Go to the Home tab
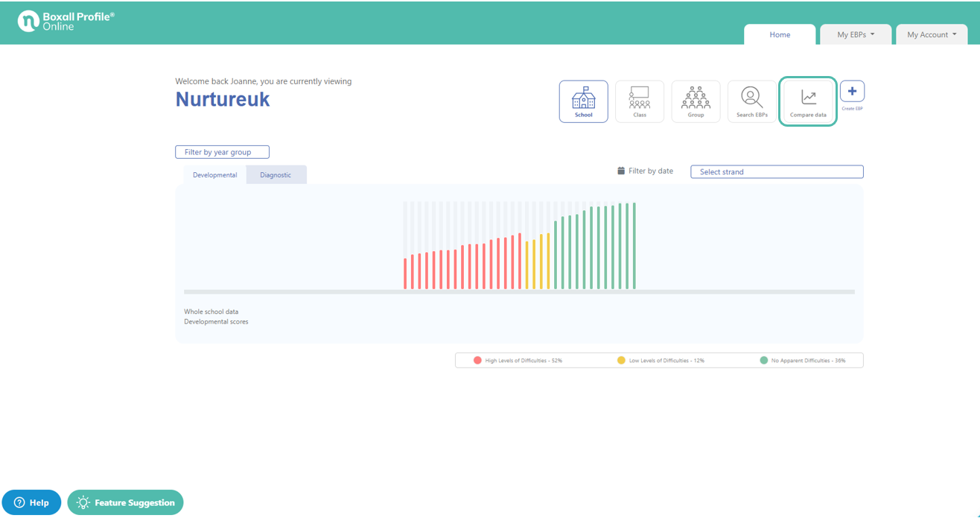This screenshot has width=980, height=518. pyautogui.click(x=780, y=34)
